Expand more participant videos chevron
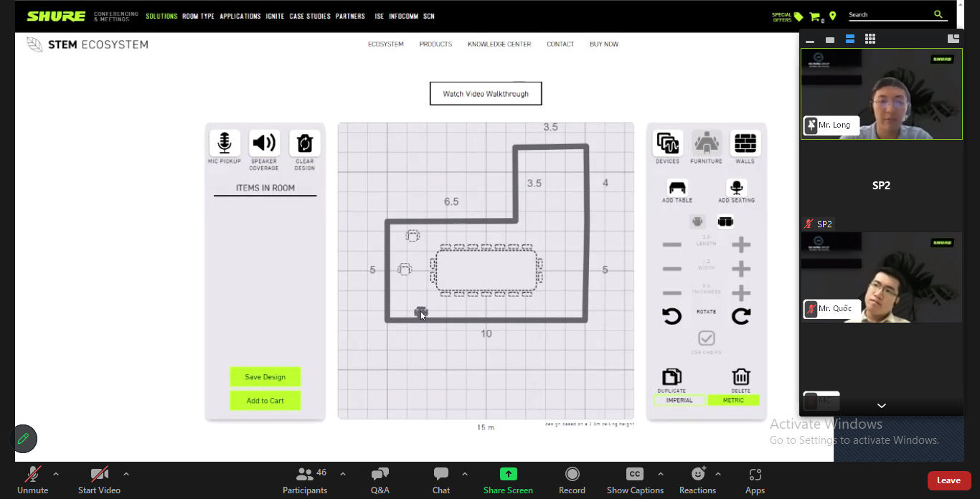 pos(881,406)
